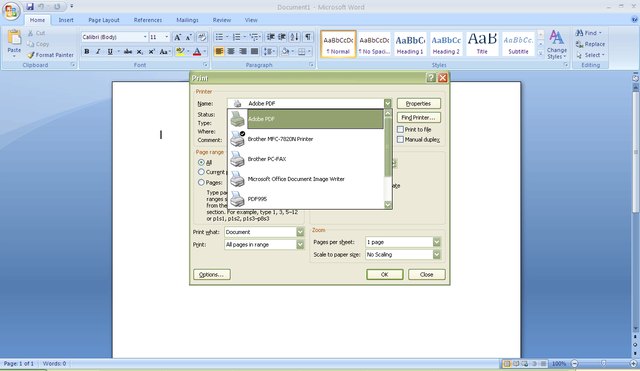Open Scale to paper size dropdown
This screenshot has width=640, height=371.
[437, 255]
